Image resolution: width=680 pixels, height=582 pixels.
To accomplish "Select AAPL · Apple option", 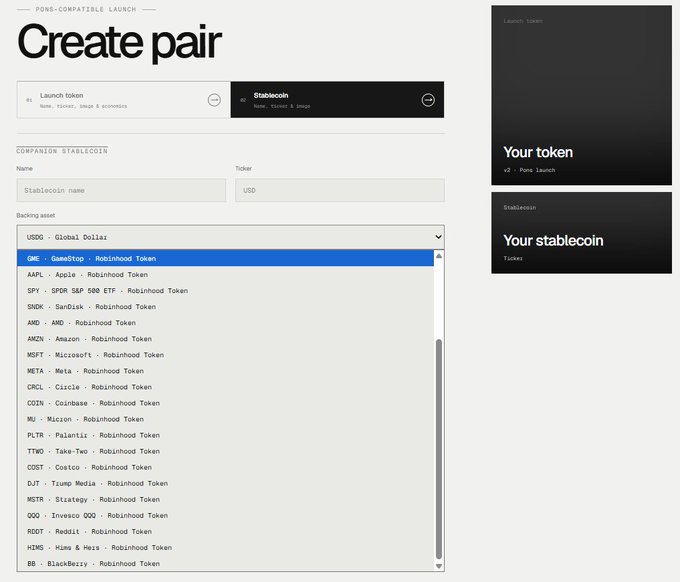I will [x=226, y=275].
